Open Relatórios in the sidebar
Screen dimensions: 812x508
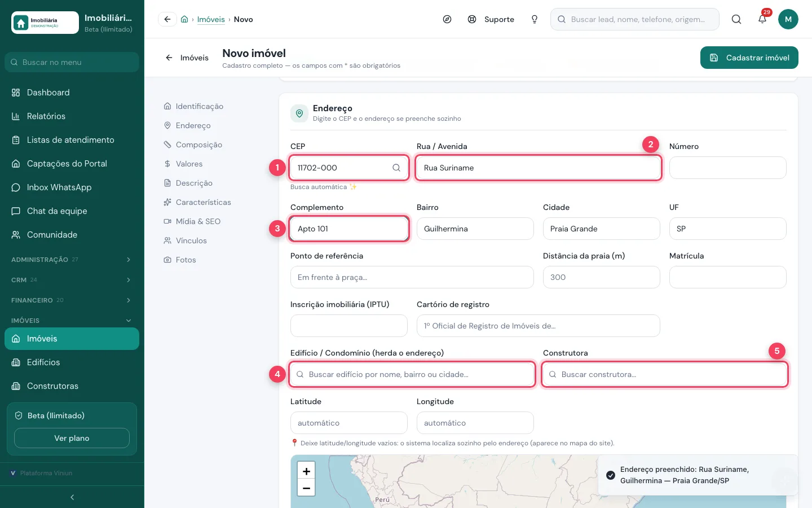point(72,116)
